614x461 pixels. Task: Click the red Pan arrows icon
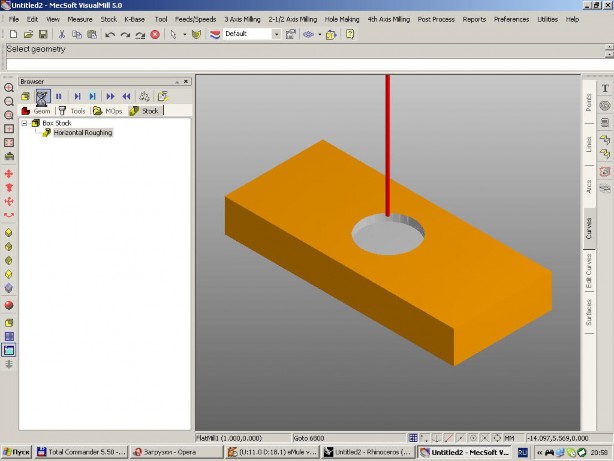coord(9,174)
